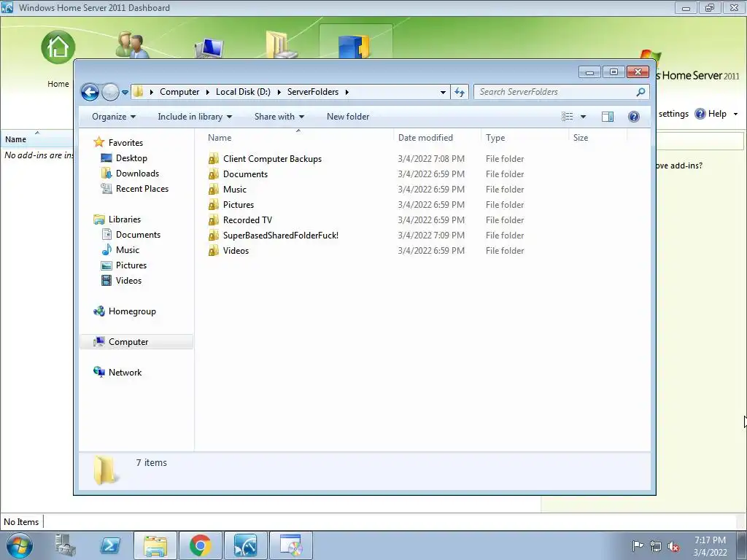The height and width of the screenshot is (560, 747).
Task: Open the Organize menu
Action: 114,117
